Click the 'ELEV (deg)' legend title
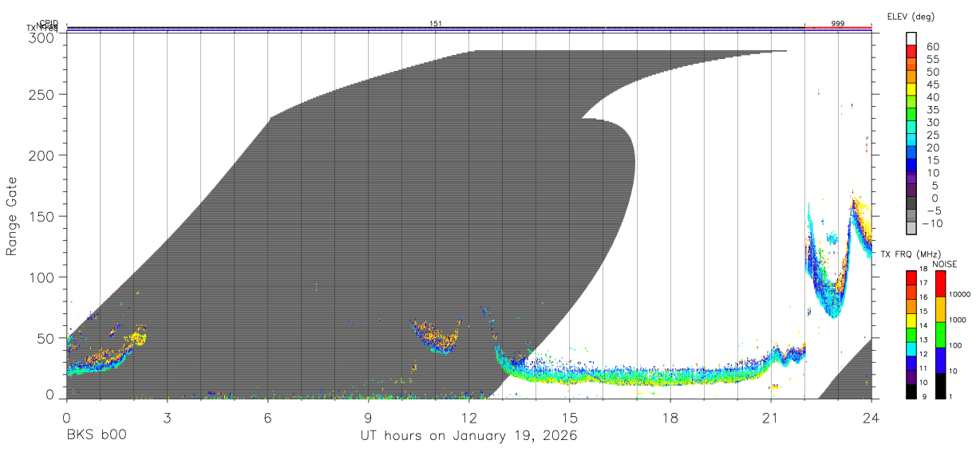 [x=910, y=16]
